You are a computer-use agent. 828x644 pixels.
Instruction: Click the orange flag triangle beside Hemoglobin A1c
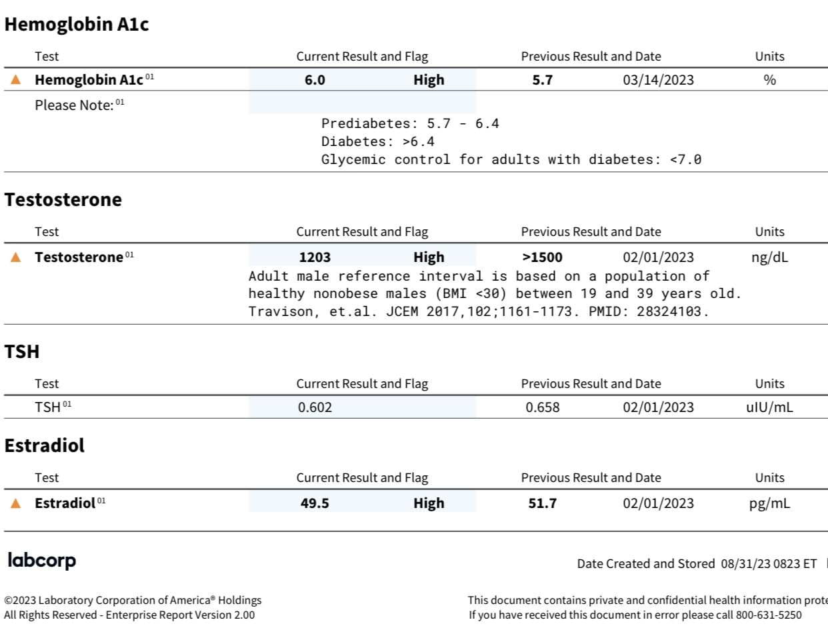tap(16, 80)
